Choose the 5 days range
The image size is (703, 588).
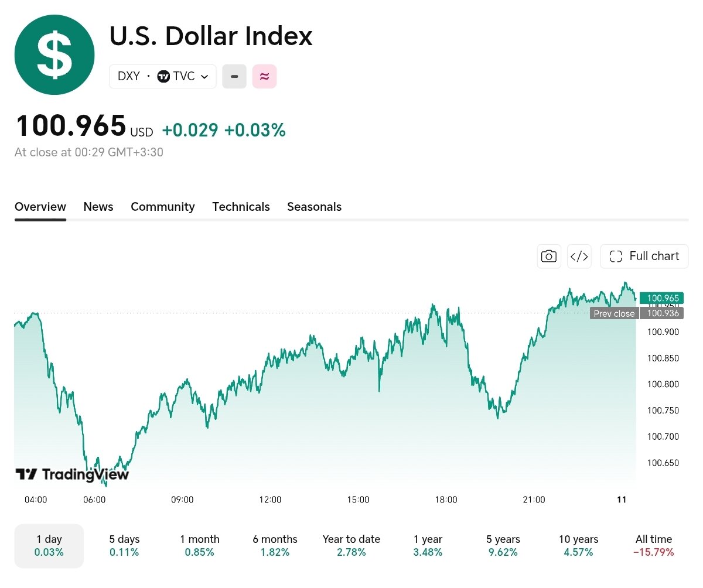click(x=124, y=546)
